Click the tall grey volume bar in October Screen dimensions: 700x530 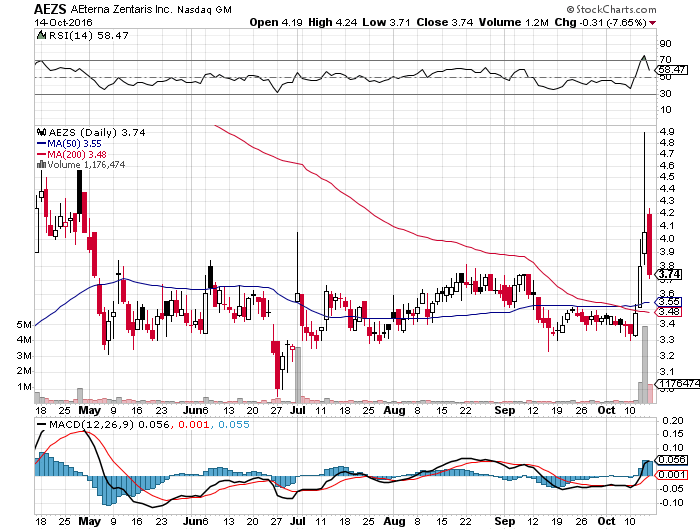pyautogui.click(x=645, y=364)
